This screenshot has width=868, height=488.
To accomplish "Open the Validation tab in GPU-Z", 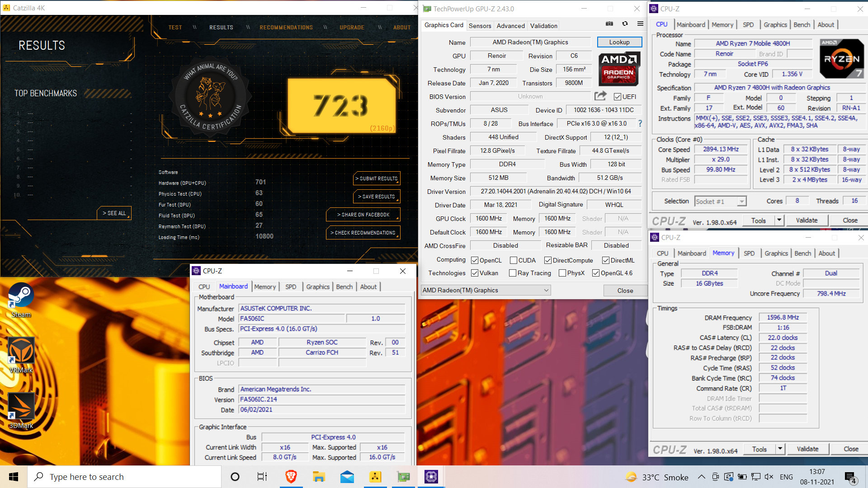I will click(x=543, y=26).
